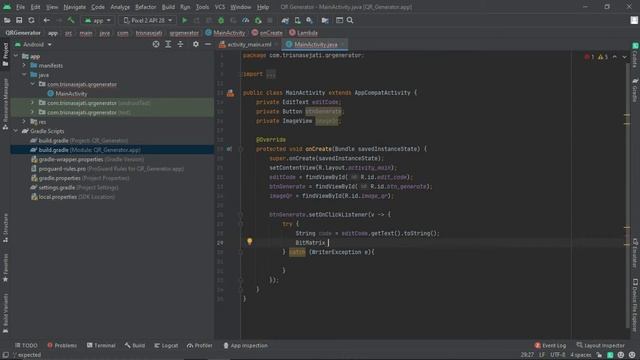640x360 pixels.
Task: Expand the manifests folder
Action: [x=24, y=65]
